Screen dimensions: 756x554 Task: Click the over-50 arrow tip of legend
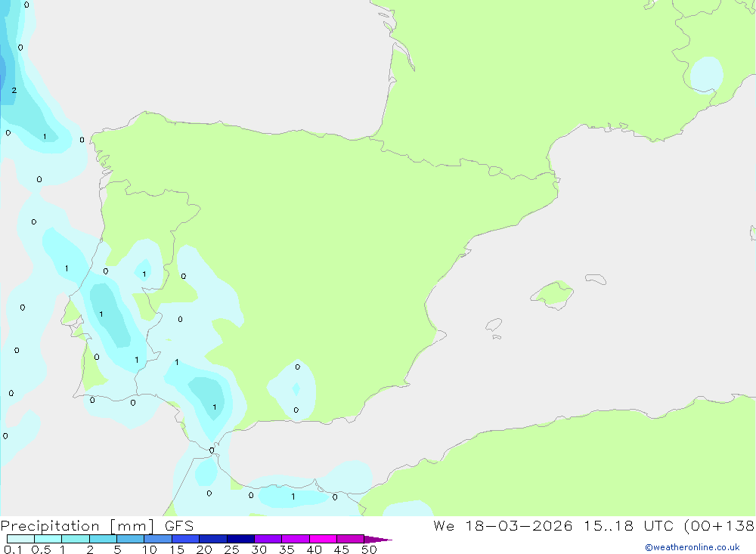tap(378, 540)
